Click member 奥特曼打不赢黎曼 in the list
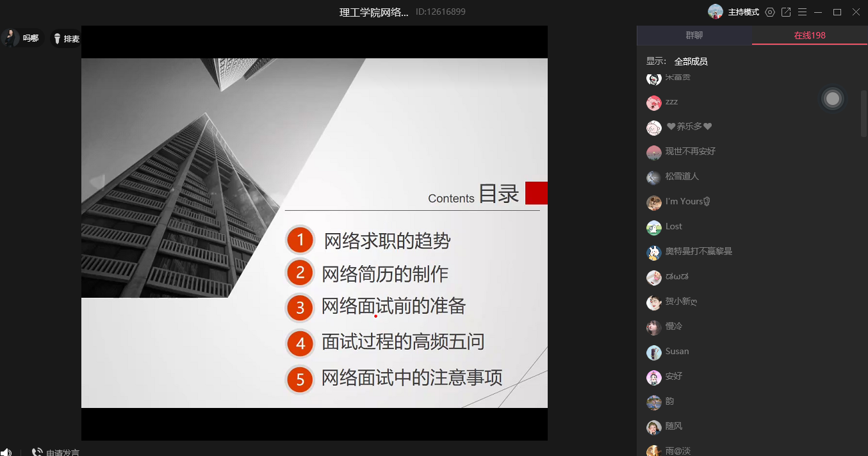This screenshot has width=868, height=456. [x=698, y=251]
